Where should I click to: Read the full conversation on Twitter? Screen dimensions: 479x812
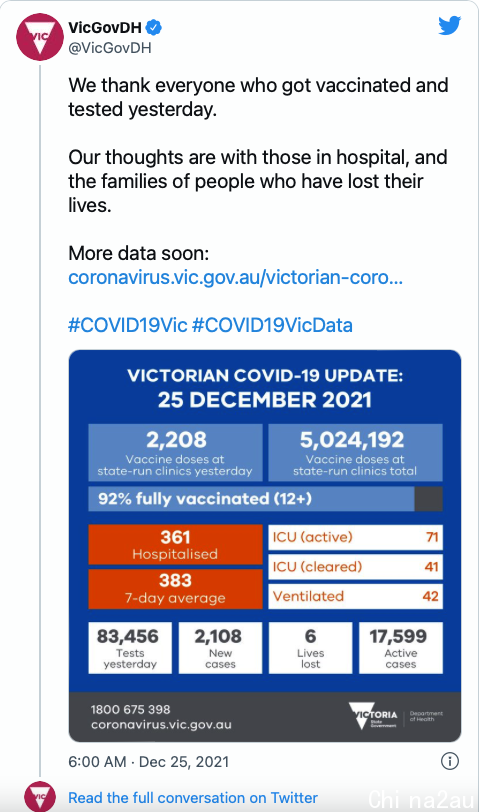tap(193, 798)
